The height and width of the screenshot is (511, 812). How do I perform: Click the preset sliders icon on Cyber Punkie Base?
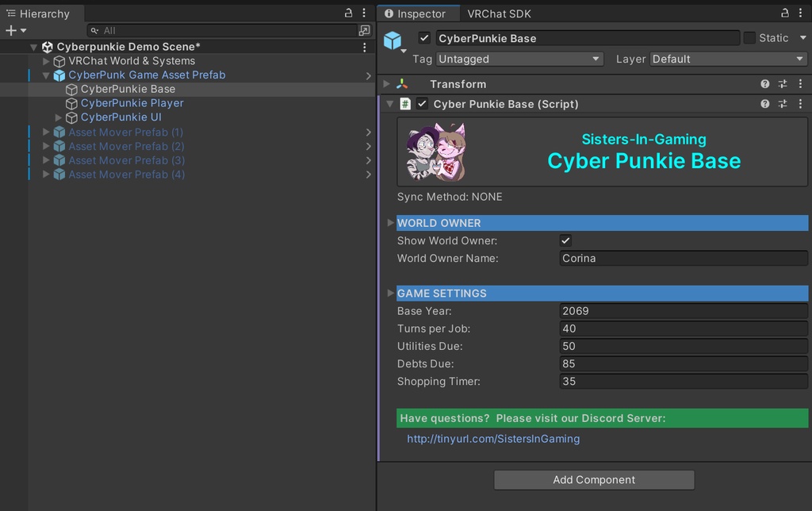(x=782, y=104)
